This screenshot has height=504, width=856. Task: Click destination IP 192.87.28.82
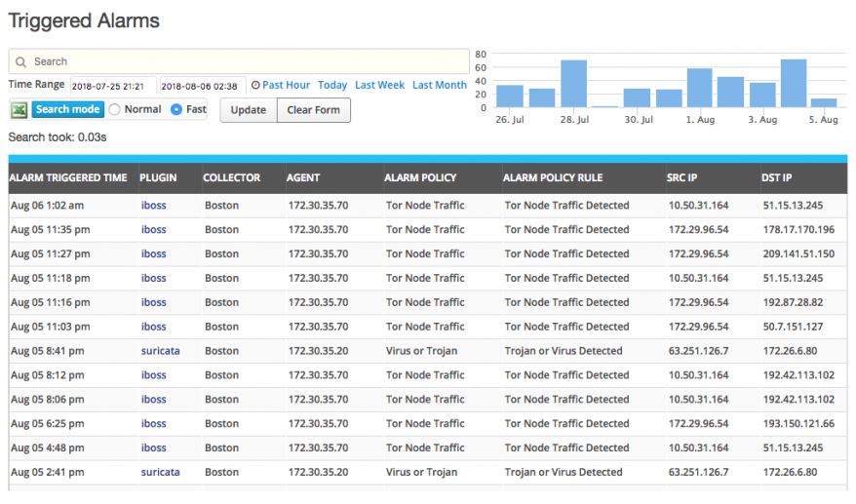(x=793, y=302)
